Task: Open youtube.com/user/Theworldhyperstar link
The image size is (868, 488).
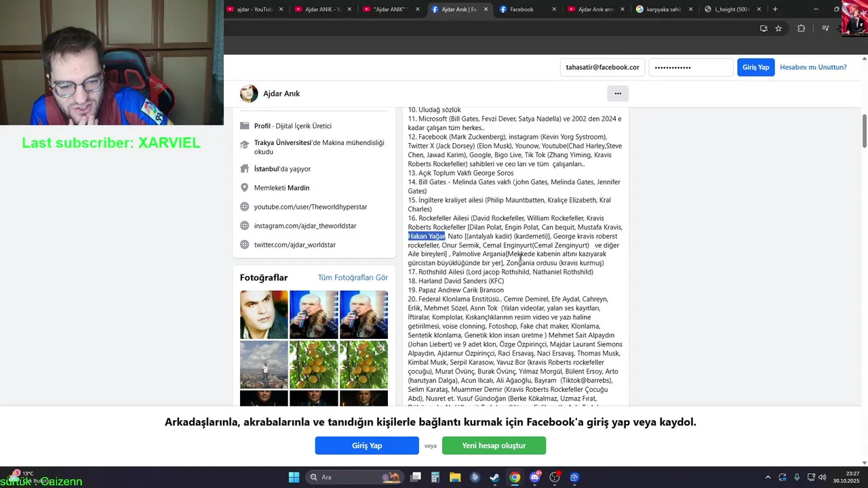Action: 311,207
